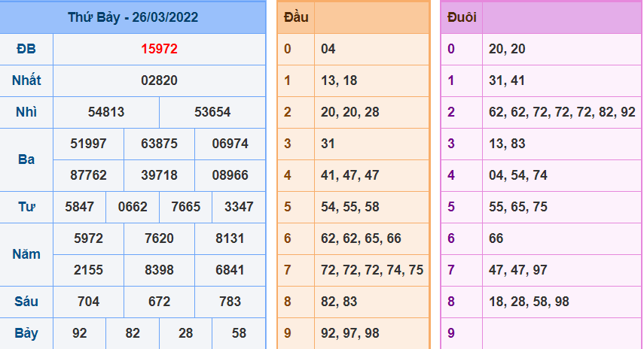Click Đuôi row 3 values 13, 83
The width and height of the screenshot is (644, 349).
pyautogui.click(x=507, y=144)
